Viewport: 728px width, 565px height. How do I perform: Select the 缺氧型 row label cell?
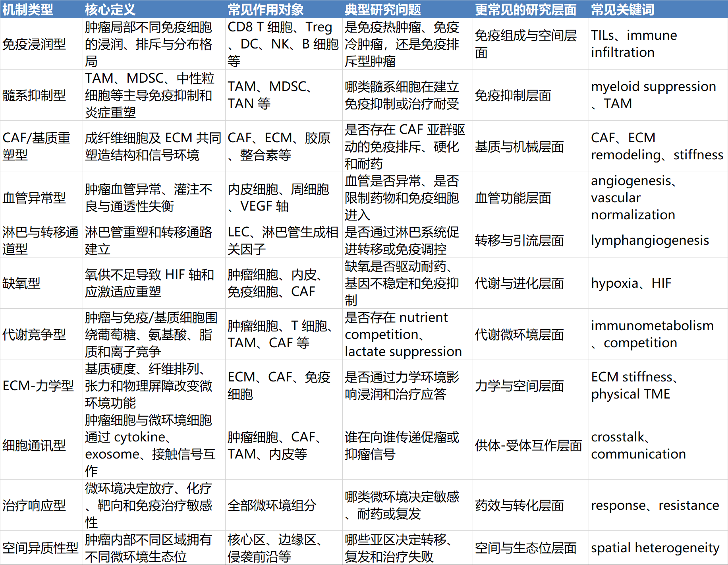[21, 283]
